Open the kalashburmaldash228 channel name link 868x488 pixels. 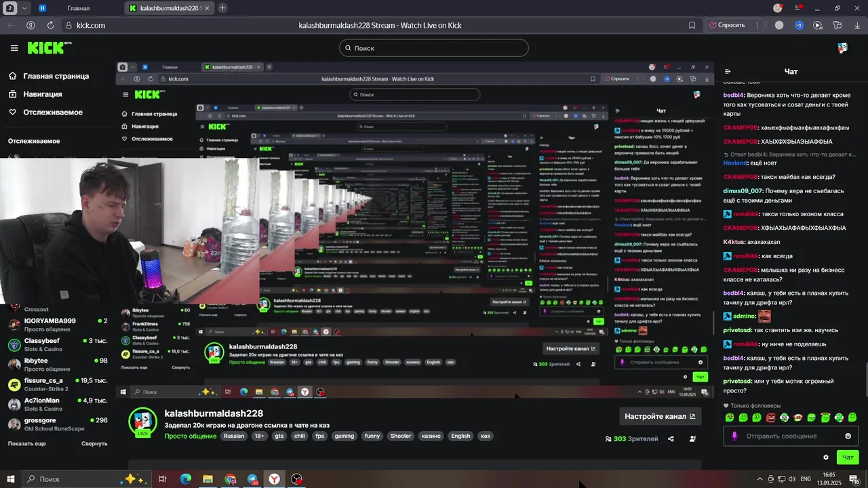click(214, 413)
